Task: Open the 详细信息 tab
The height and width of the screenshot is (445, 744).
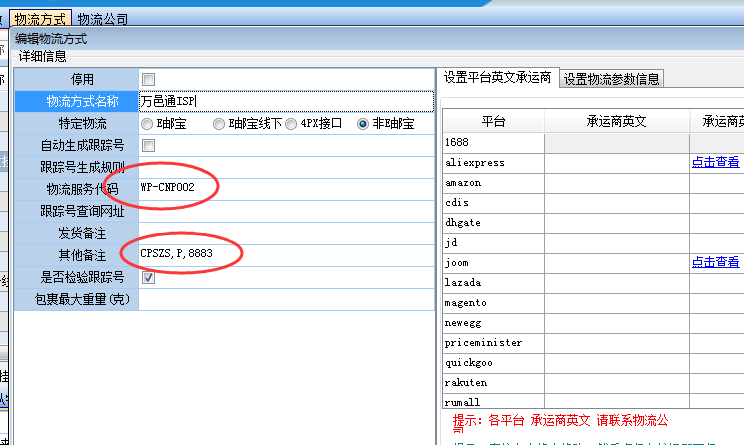Action: [x=42, y=57]
